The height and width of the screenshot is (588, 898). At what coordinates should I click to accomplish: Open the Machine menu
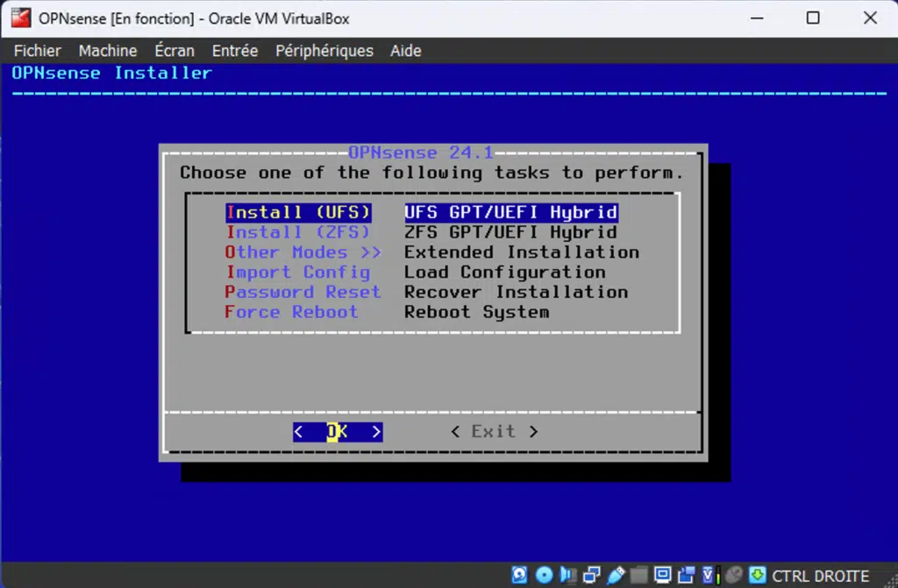point(108,51)
